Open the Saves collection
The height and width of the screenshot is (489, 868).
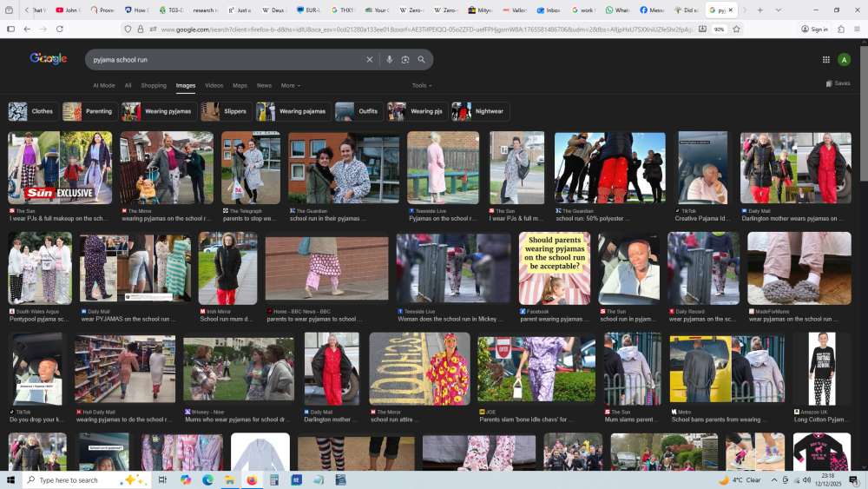(838, 83)
